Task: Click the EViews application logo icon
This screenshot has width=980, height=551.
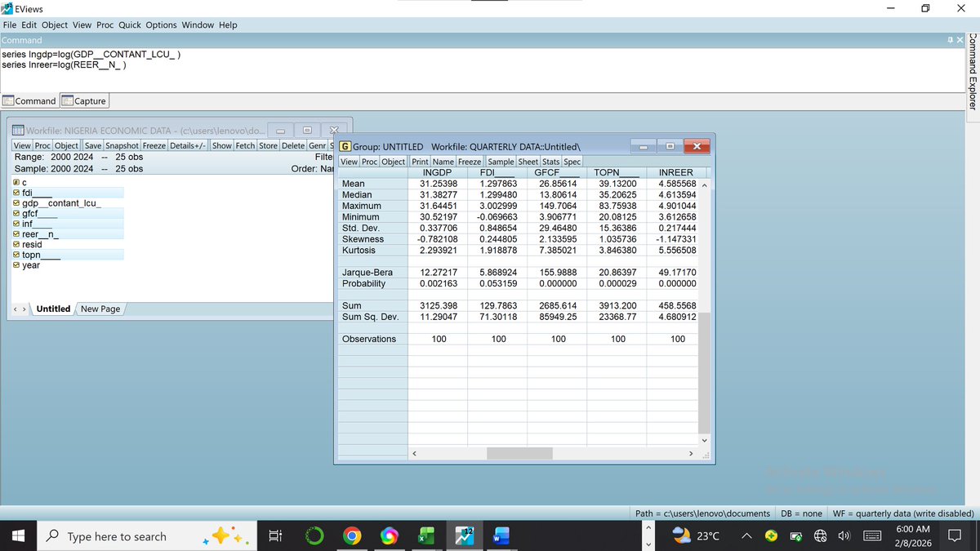Action: tap(7, 7)
